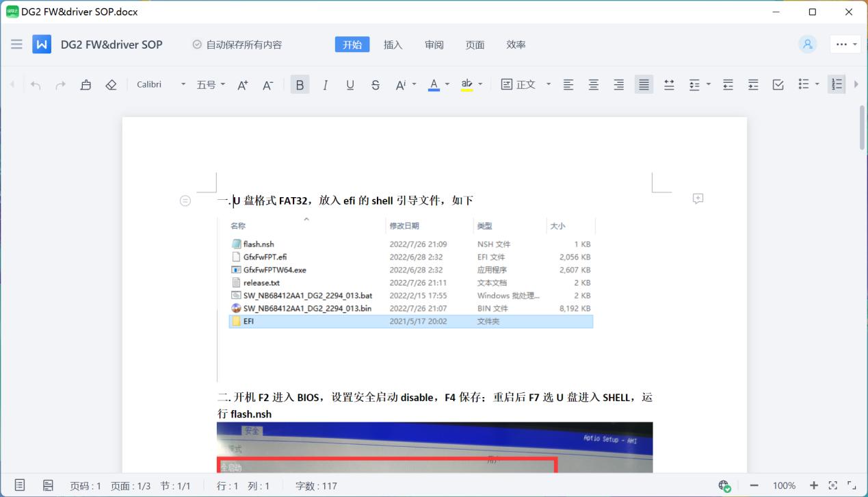This screenshot has height=497, width=868.
Task: Insert a checkbox list item
Action: coord(778,84)
